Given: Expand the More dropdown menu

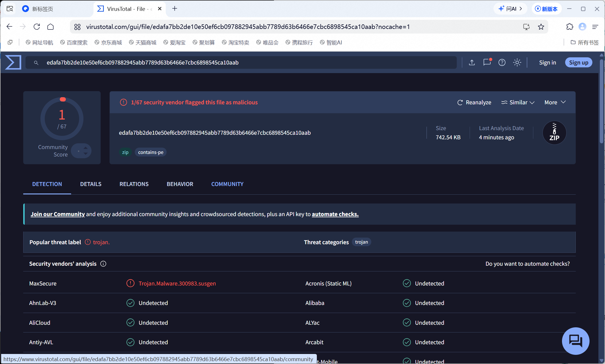Looking at the screenshot, I should click(555, 102).
